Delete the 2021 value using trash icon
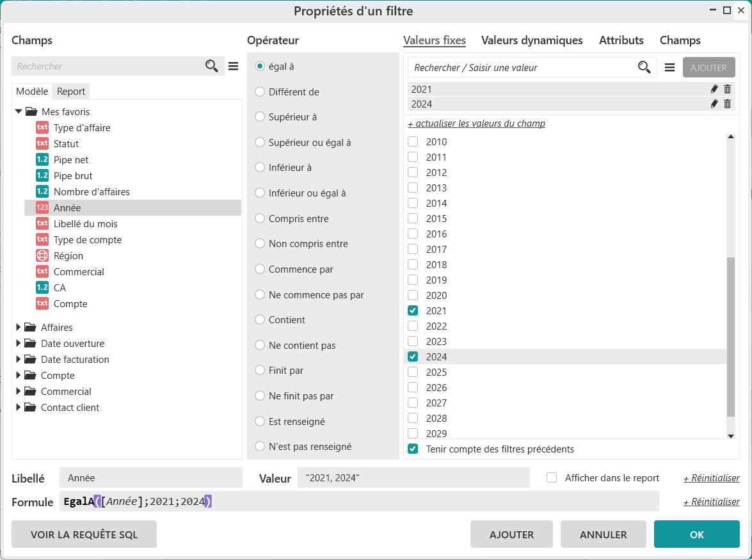The height and width of the screenshot is (560, 752). point(727,89)
